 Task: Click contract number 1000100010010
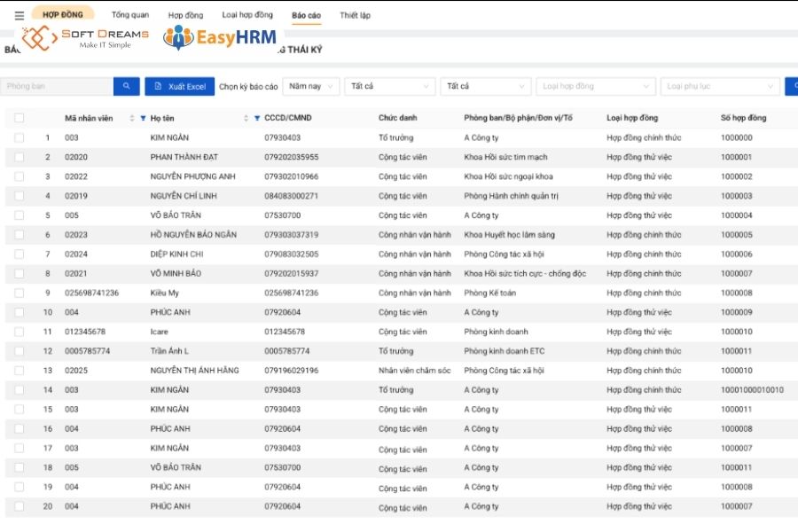tap(752, 389)
